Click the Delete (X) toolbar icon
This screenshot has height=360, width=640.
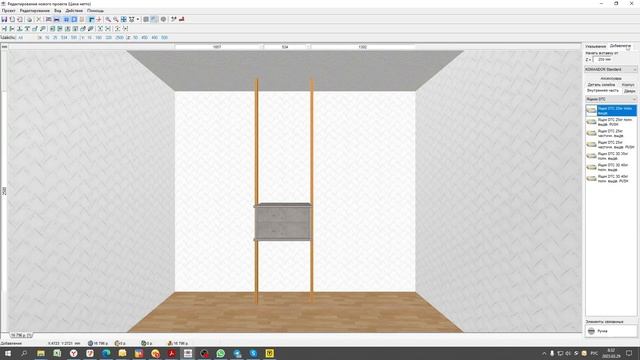pos(39,19)
